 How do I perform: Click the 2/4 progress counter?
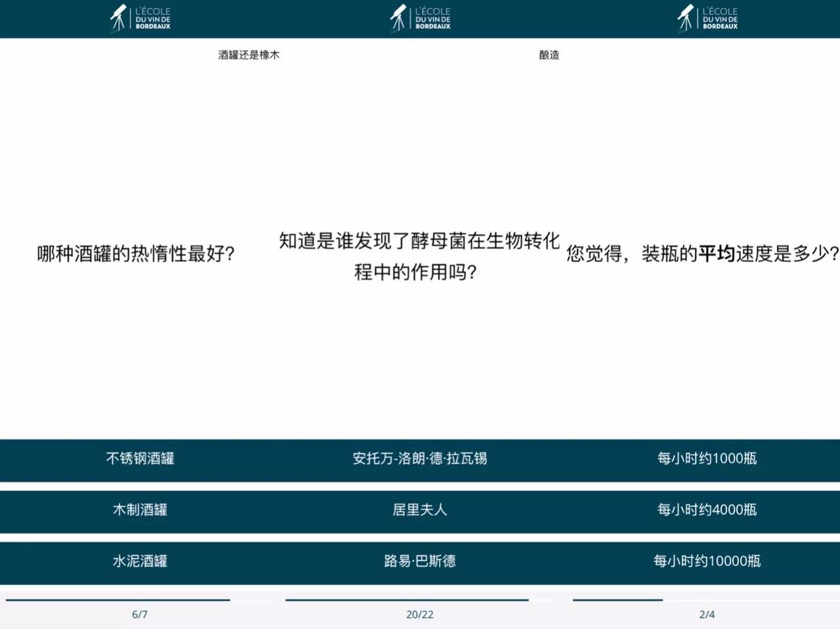(x=707, y=615)
